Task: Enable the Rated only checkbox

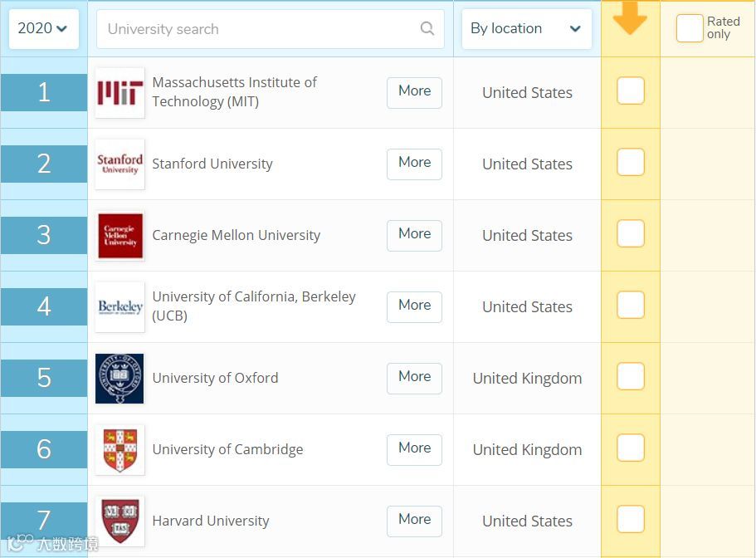Action: [x=689, y=28]
